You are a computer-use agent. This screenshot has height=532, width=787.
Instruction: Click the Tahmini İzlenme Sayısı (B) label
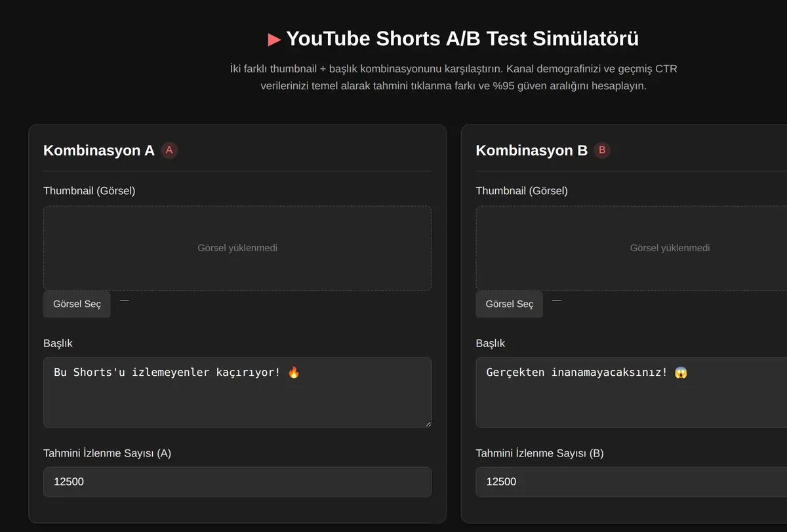(x=540, y=453)
